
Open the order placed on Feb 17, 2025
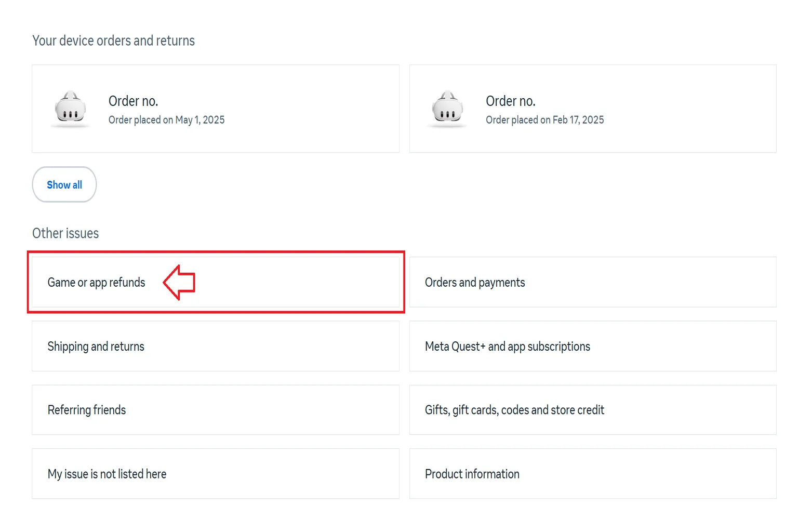coord(593,109)
